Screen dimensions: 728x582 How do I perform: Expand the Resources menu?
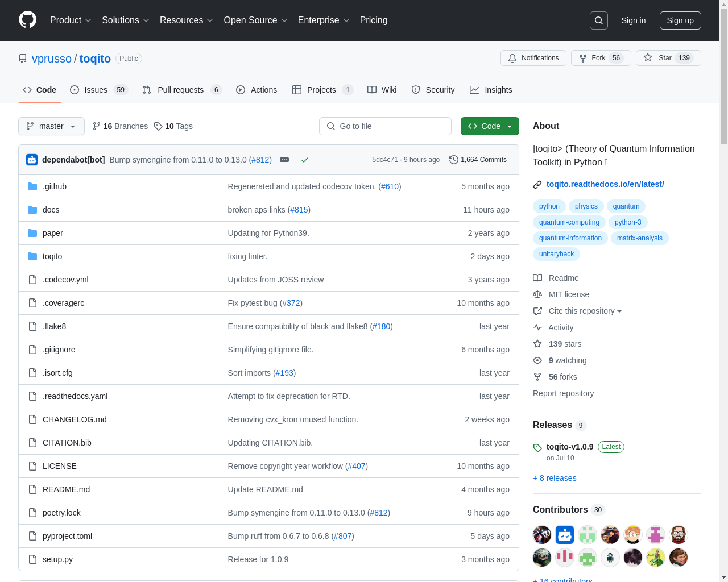(x=187, y=20)
